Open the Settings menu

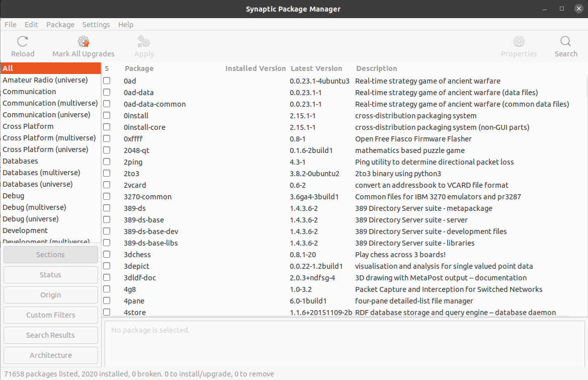coord(96,24)
